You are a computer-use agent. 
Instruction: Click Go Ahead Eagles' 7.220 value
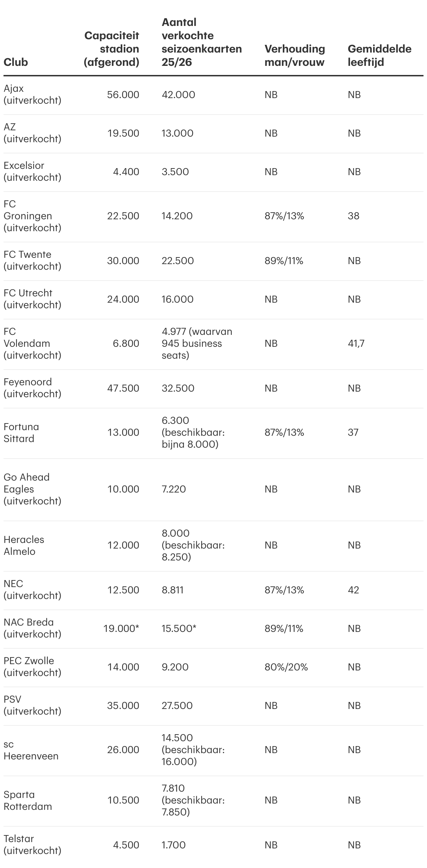tap(174, 489)
